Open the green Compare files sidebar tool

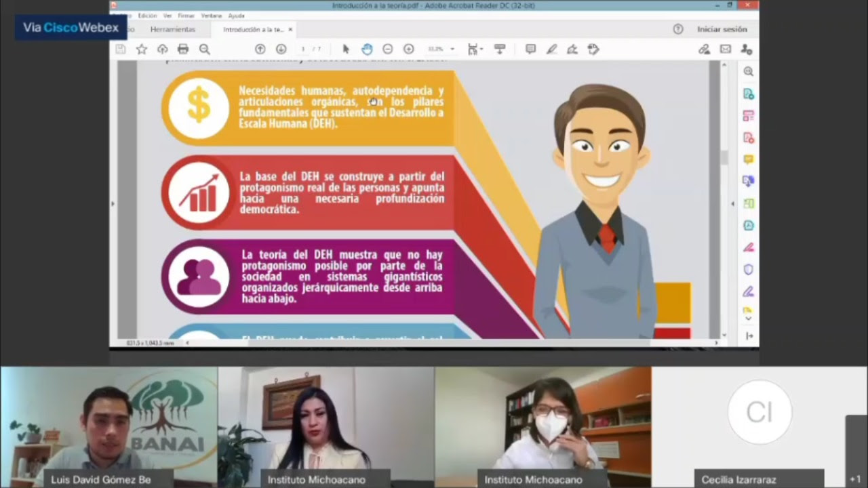click(x=749, y=203)
